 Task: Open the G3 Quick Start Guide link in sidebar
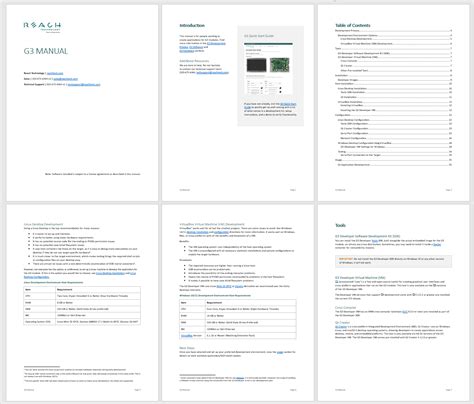click(288, 104)
